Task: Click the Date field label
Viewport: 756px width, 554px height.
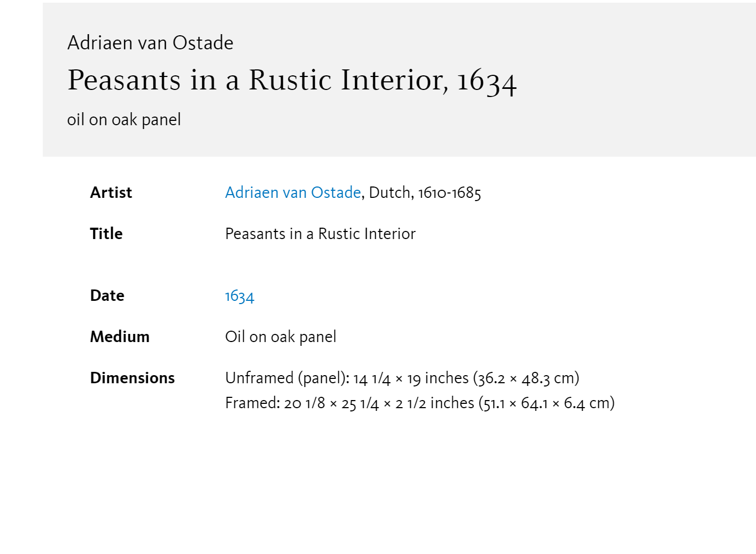Action: coord(107,295)
